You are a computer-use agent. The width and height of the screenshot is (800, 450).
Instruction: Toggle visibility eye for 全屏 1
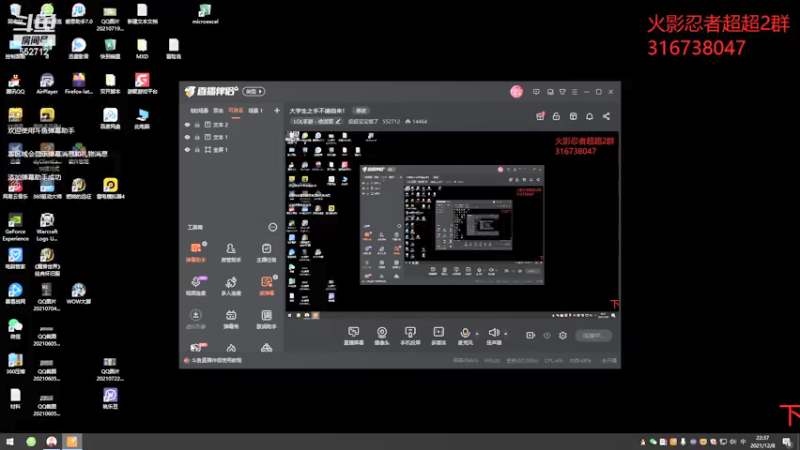(187, 149)
